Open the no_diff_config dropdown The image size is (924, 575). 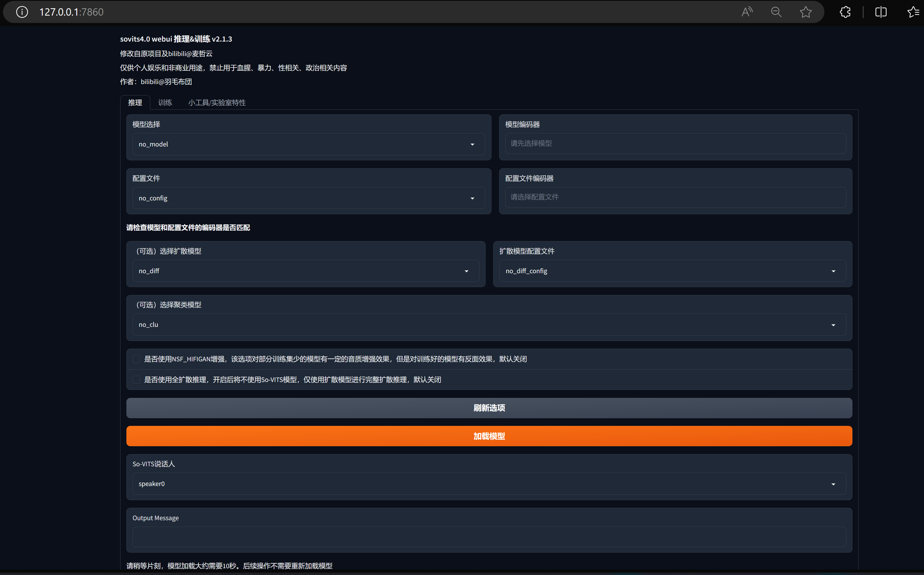tap(672, 271)
